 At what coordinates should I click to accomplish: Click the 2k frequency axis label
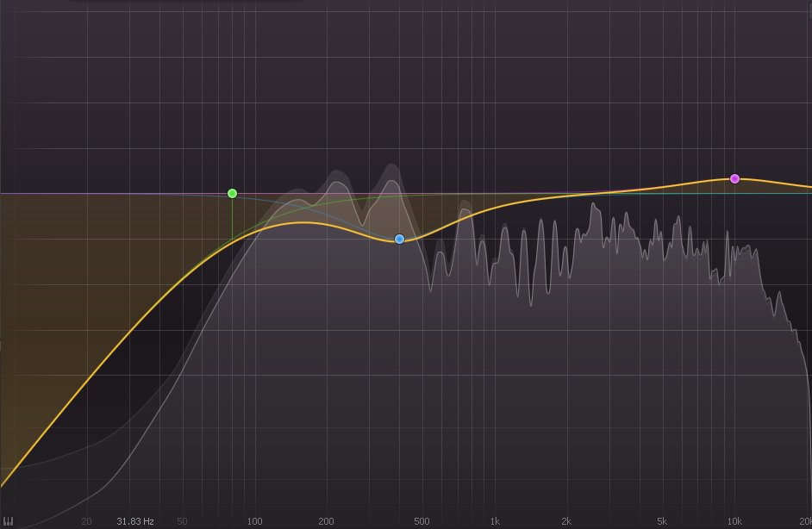click(x=566, y=521)
